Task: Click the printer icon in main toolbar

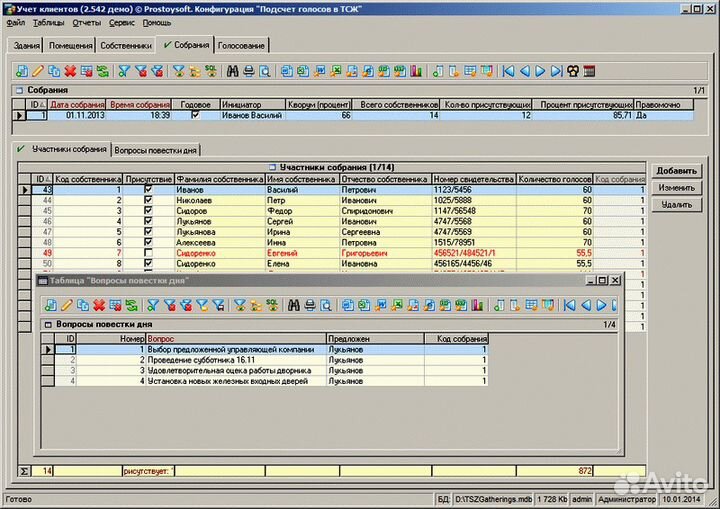Action: [249, 71]
